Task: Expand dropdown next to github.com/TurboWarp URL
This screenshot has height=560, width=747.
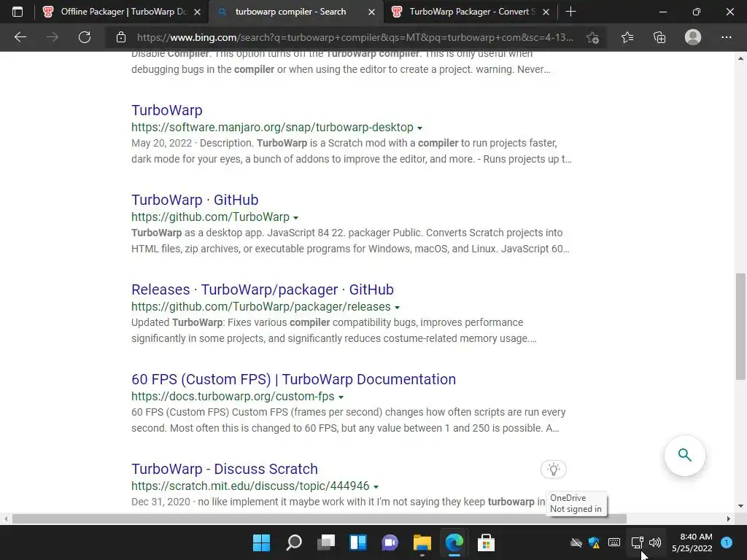Action: coord(296,217)
